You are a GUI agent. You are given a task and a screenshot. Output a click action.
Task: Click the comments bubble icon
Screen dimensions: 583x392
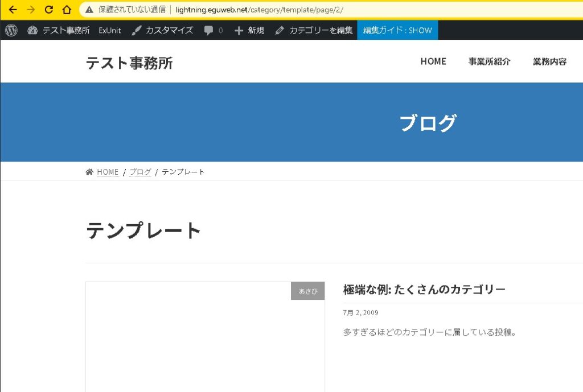tap(209, 30)
